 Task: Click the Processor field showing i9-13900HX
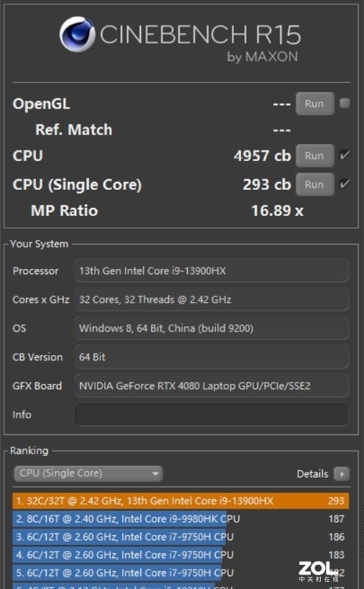(x=212, y=270)
